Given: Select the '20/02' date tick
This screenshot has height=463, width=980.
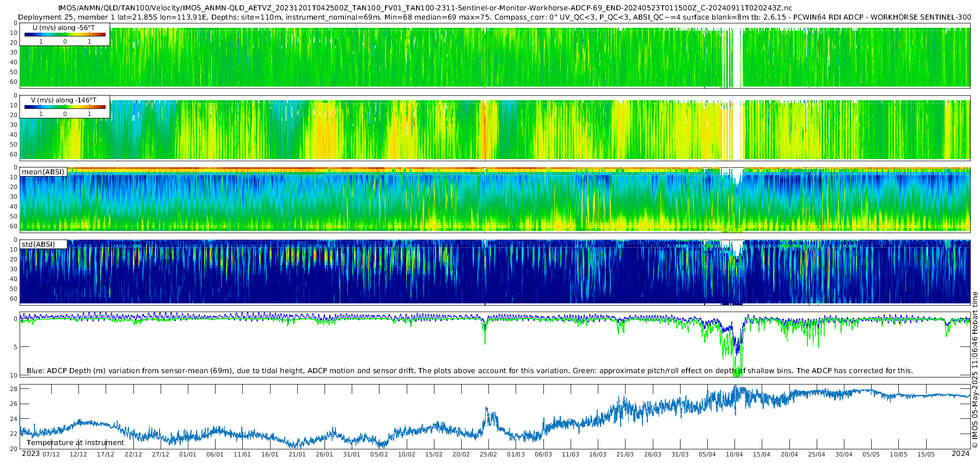Looking at the screenshot, I should (461, 455).
